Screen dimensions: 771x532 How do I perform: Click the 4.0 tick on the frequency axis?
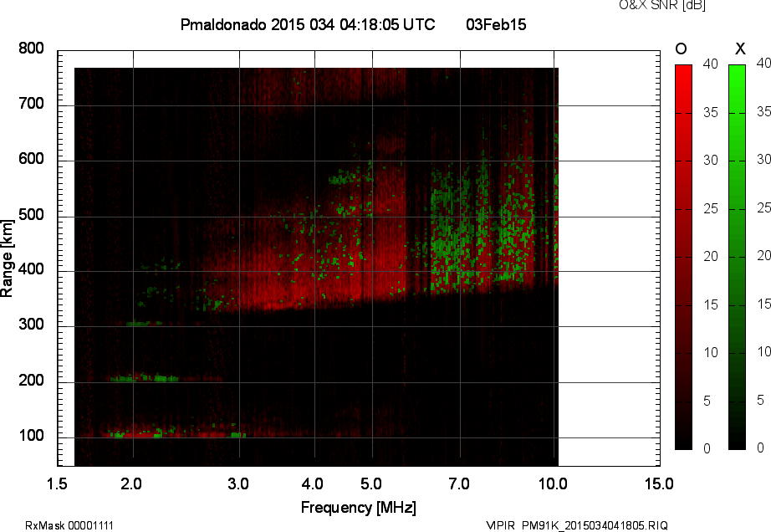coord(313,483)
